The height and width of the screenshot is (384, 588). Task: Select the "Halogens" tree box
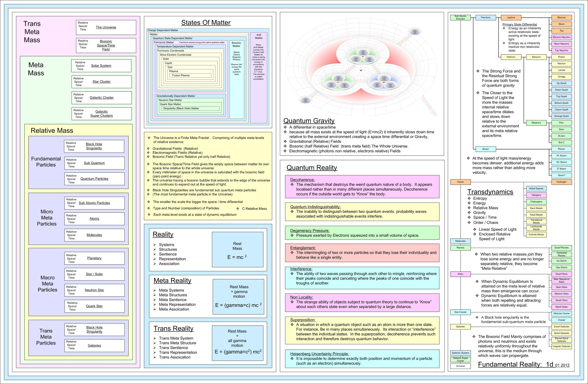tap(536, 195)
